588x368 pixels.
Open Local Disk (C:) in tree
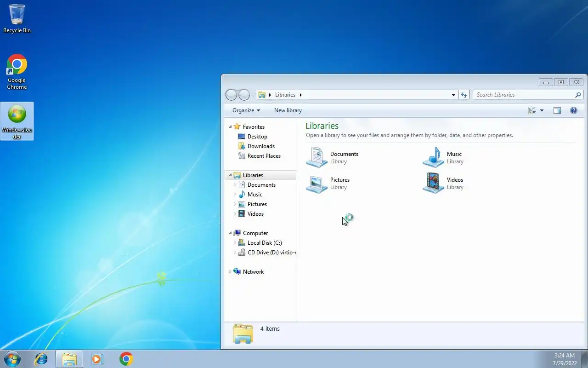click(x=265, y=243)
